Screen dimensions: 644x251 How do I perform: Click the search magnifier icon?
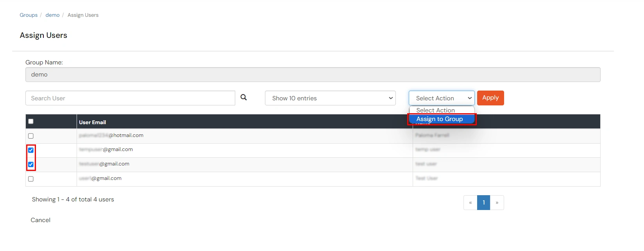(x=243, y=98)
